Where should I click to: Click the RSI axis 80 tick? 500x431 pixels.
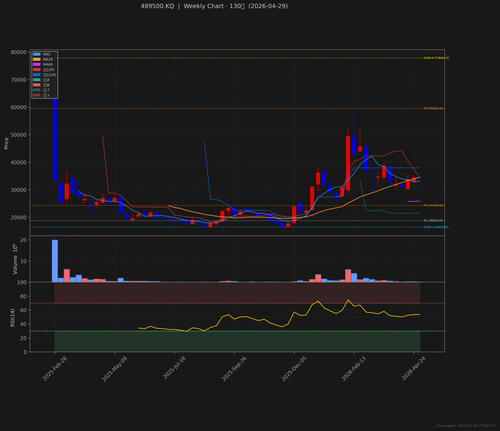pyautogui.click(x=23, y=296)
